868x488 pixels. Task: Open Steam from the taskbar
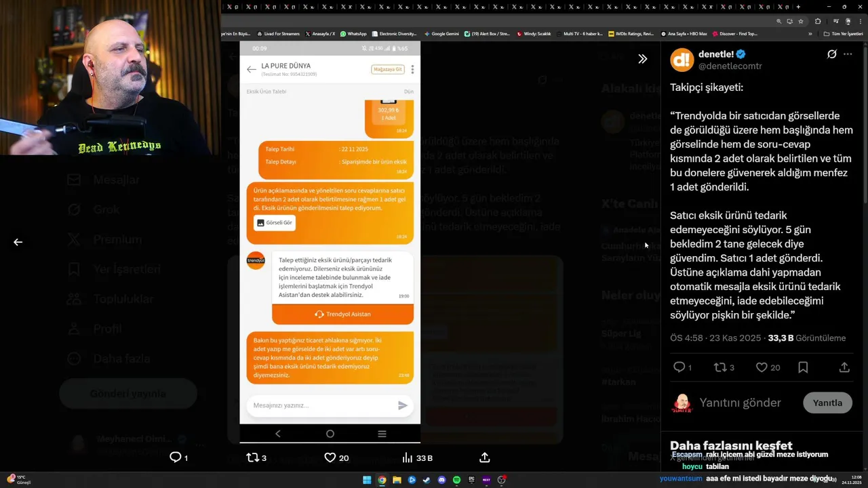pyautogui.click(x=427, y=480)
